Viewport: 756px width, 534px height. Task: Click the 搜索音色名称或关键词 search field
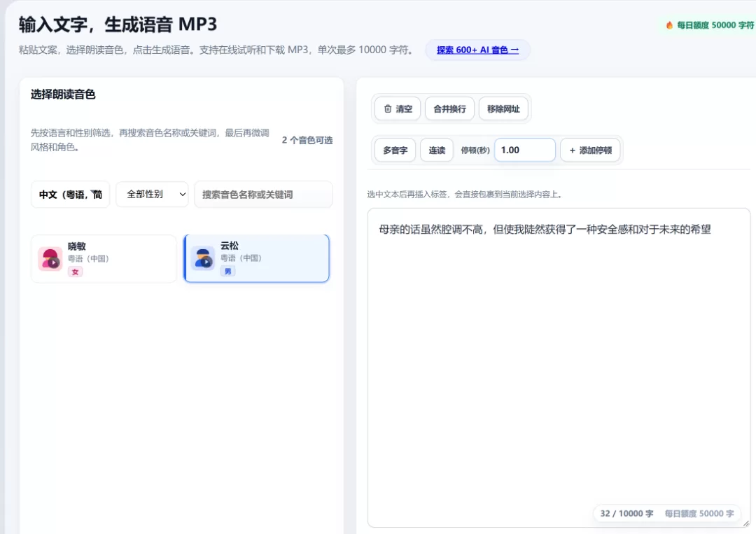coord(263,195)
